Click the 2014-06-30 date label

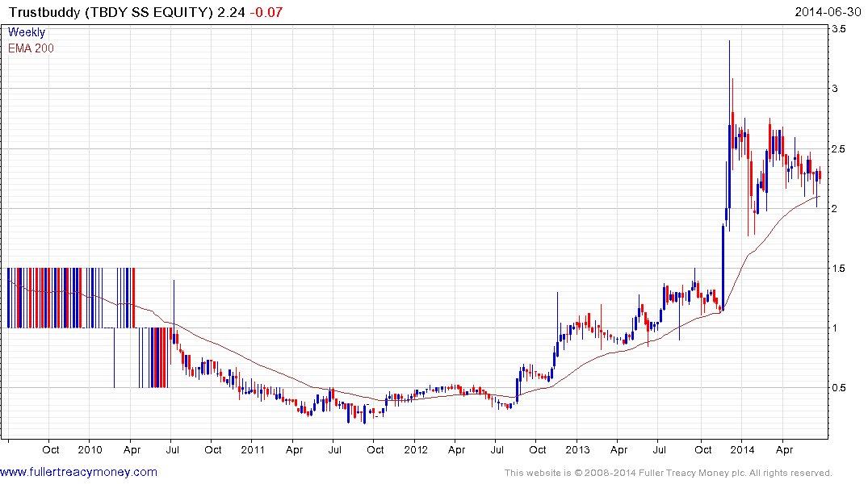click(828, 11)
